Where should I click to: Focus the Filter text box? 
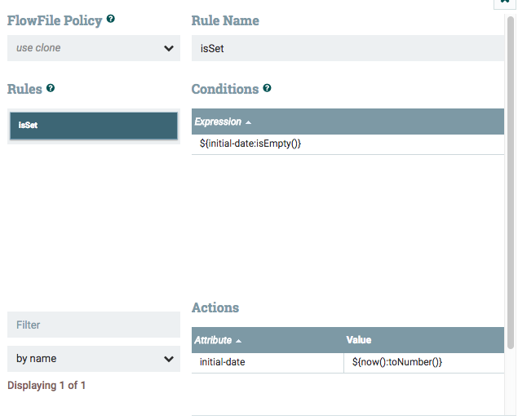[93, 325]
